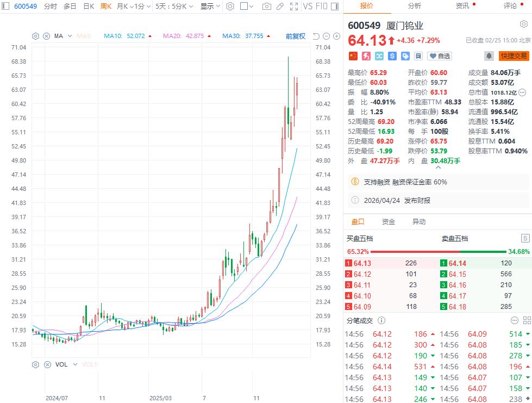Viewport: 532px width, 403px height.
Task: Click the order book depth 5 icon
Action: (525, 238)
